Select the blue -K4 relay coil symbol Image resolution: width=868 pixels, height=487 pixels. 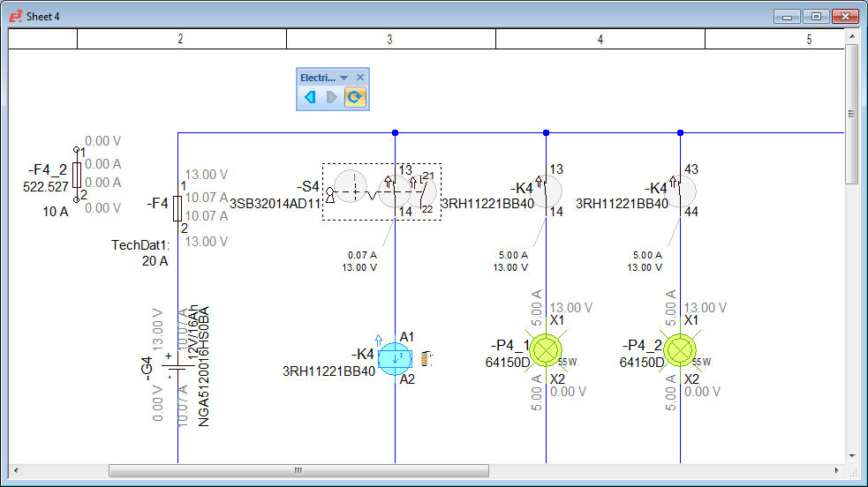394,357
